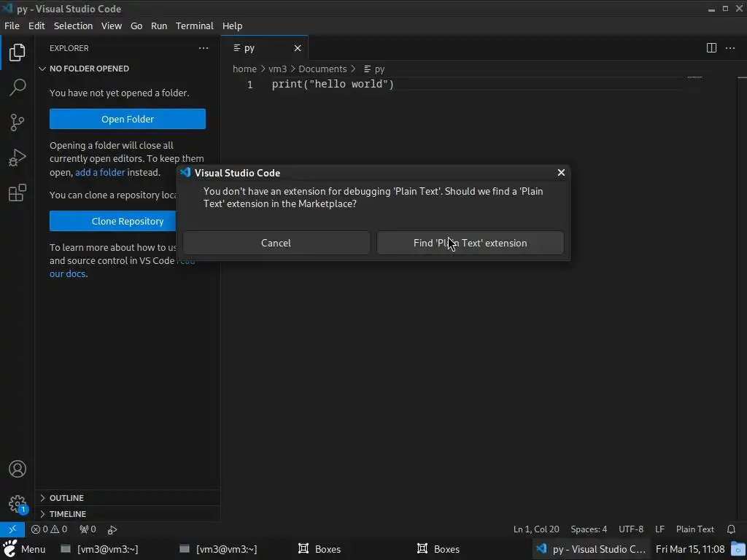Close the py editor tab
Viewport: 747px width, 560px height.
[x=298, y=48]
